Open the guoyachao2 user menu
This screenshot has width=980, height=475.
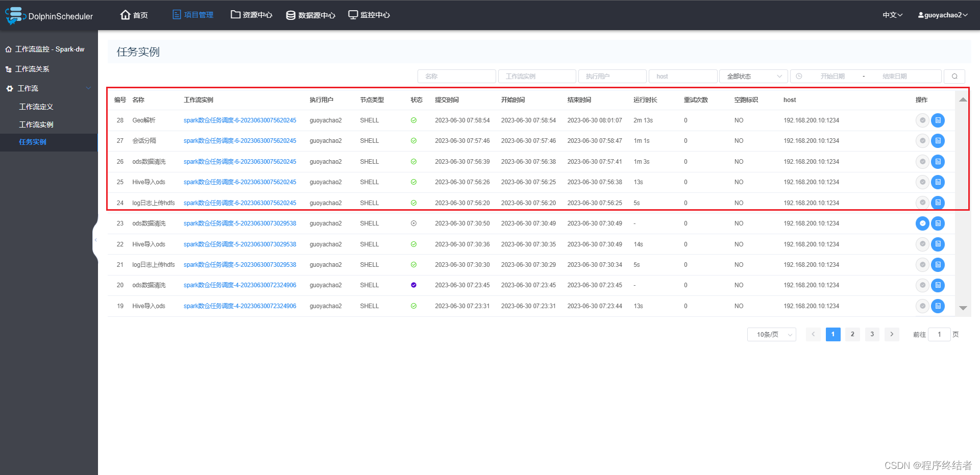click(x=943, y=15)
